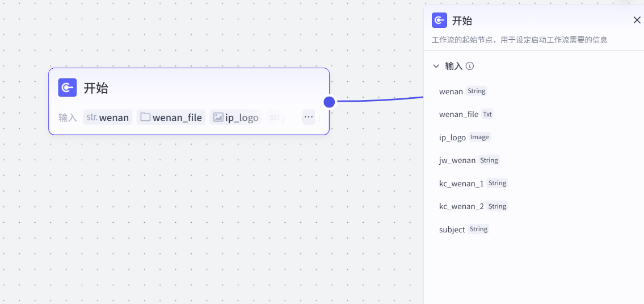Viewport: 644px width, 304px height.
Task: Click the str icon on the node's wenan chip
Action: 91,118
